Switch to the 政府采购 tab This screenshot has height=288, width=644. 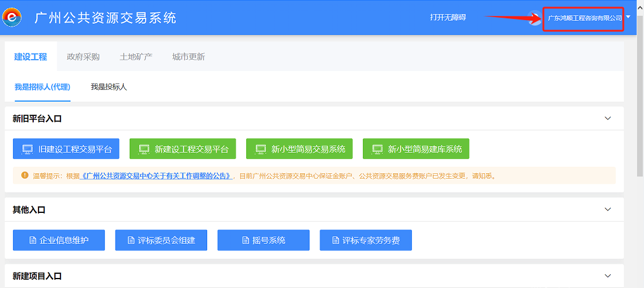83,57
